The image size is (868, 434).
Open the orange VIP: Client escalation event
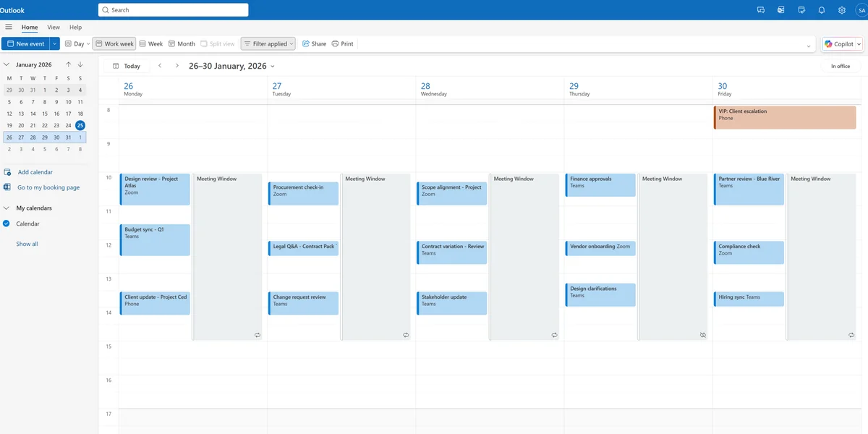tap(784, 117)
